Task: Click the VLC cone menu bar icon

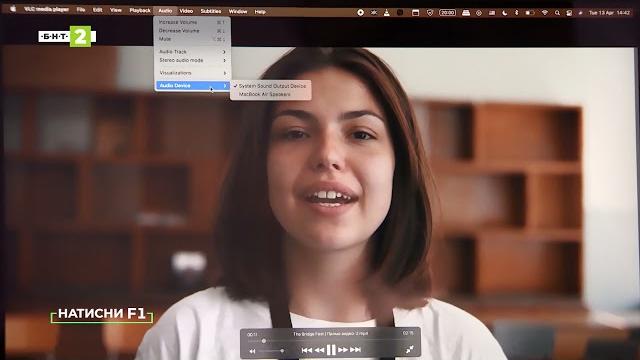Action: click(x=387, y=13)
